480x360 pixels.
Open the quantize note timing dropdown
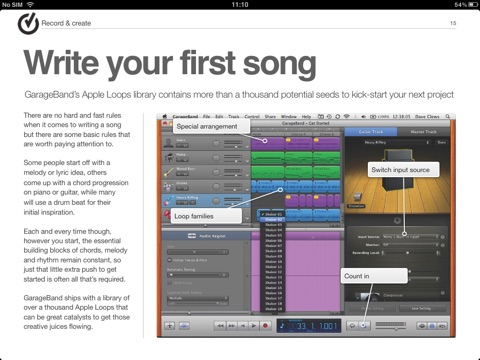[198, 298]
